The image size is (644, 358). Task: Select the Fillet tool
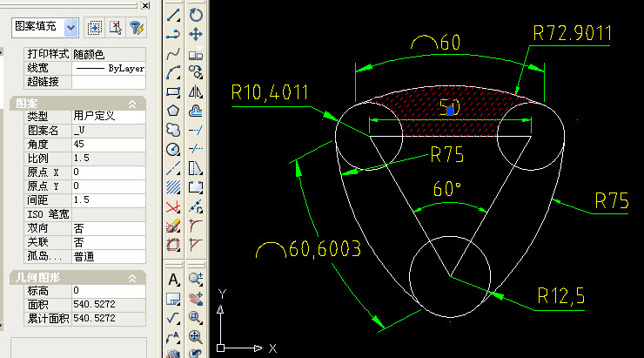[x=196, y=226]
